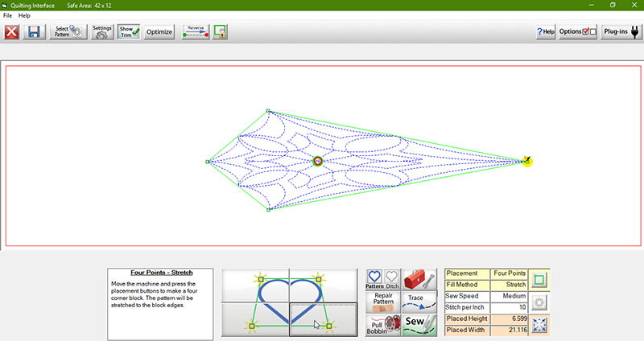Click the green padlock icon in toolbar
Screen dimensions: 644x341
(220, 32)
